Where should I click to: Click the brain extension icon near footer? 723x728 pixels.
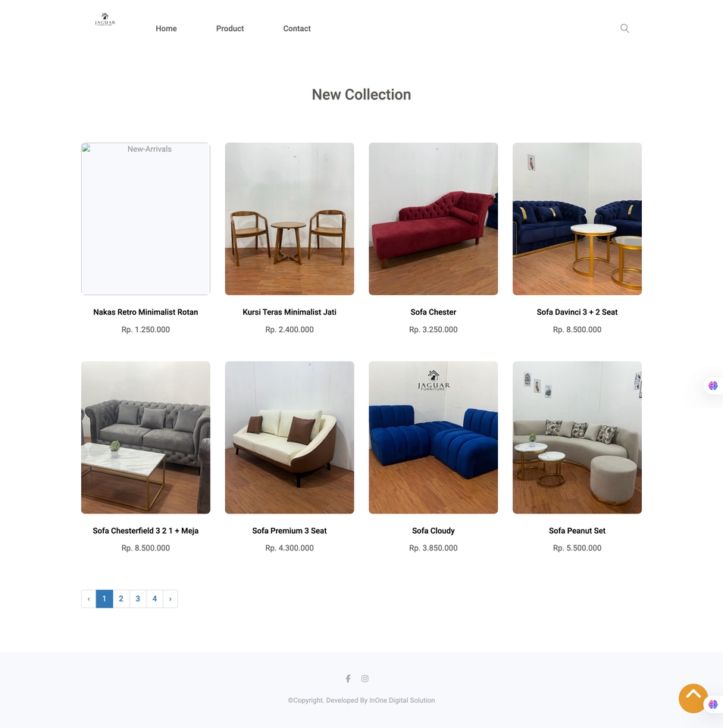713,704
